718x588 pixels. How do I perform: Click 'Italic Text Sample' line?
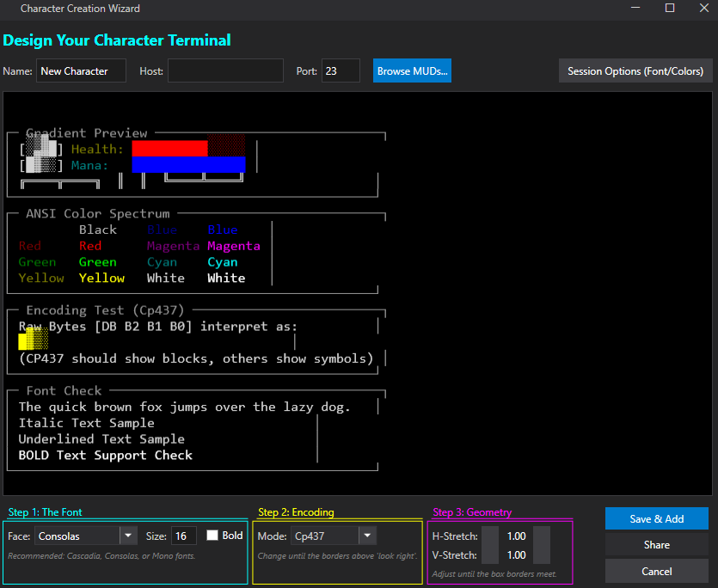point(86,423)
